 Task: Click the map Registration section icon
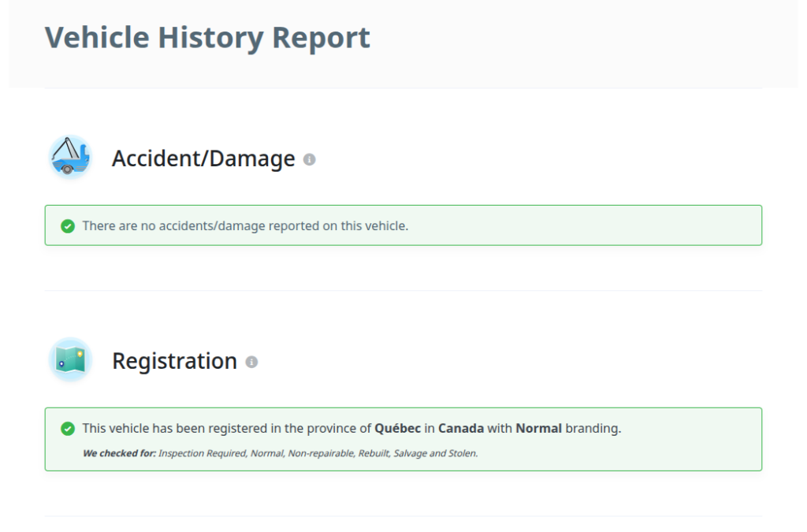pyautogui.click(x=70, y=360)
